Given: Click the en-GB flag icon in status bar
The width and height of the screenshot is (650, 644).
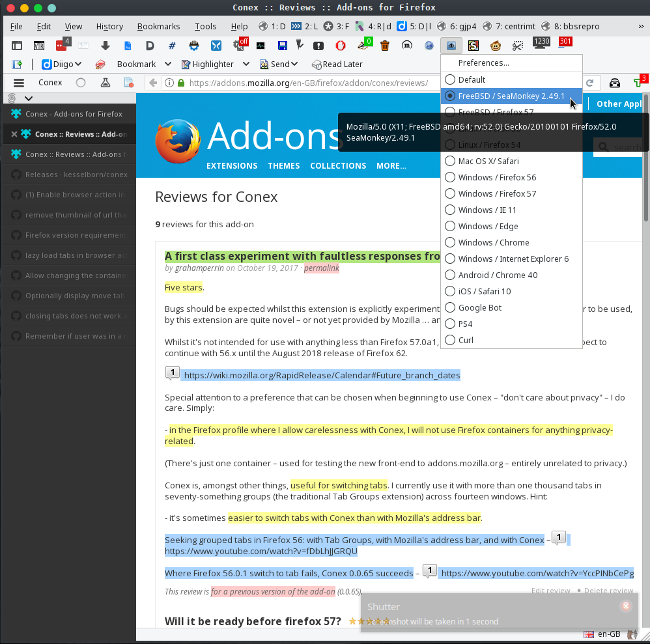Looking at the screenshot, I should coord(588,634).
